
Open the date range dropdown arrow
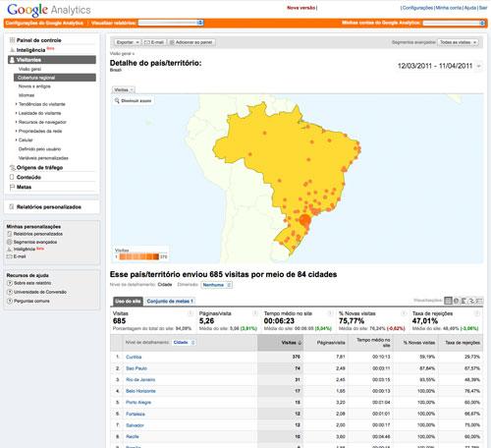pos(479,66)
